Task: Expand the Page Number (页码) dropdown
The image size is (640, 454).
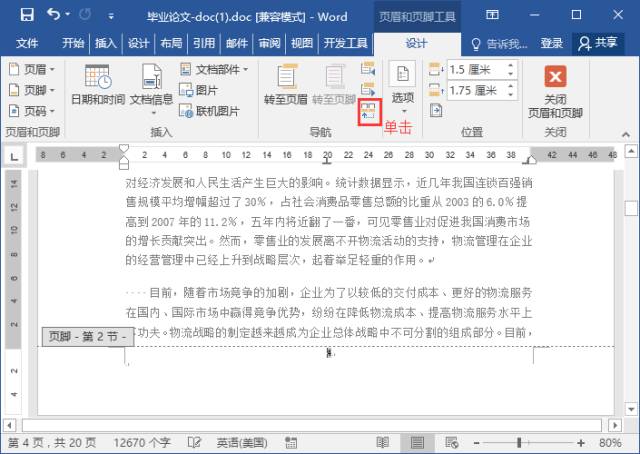Action: [32, 111]
